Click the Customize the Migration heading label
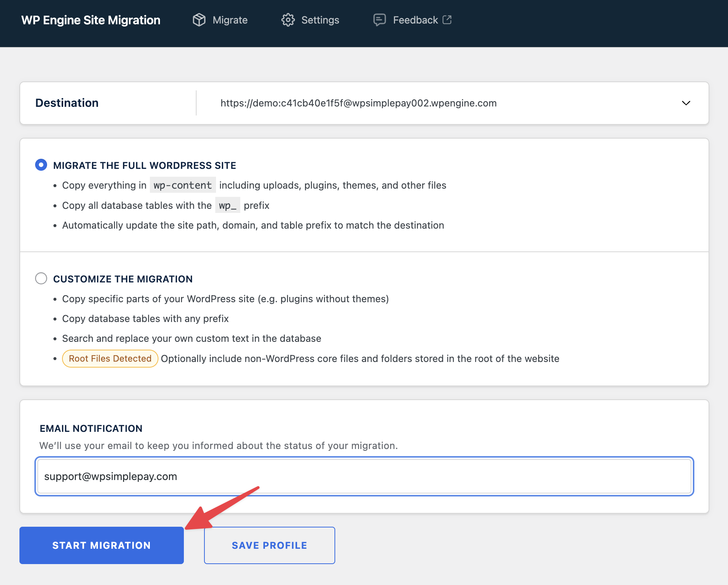 pyautogui.click(x=123, y=279)
